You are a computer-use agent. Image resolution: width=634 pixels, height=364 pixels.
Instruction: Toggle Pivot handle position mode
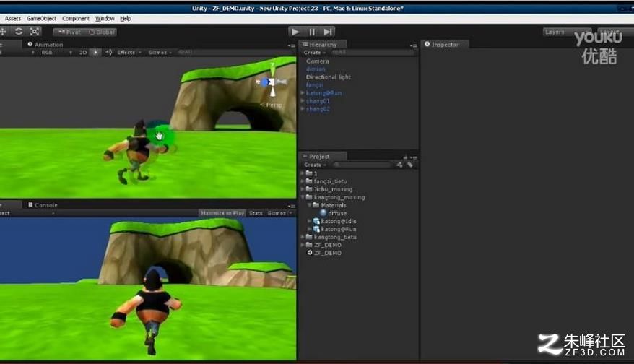69,32
